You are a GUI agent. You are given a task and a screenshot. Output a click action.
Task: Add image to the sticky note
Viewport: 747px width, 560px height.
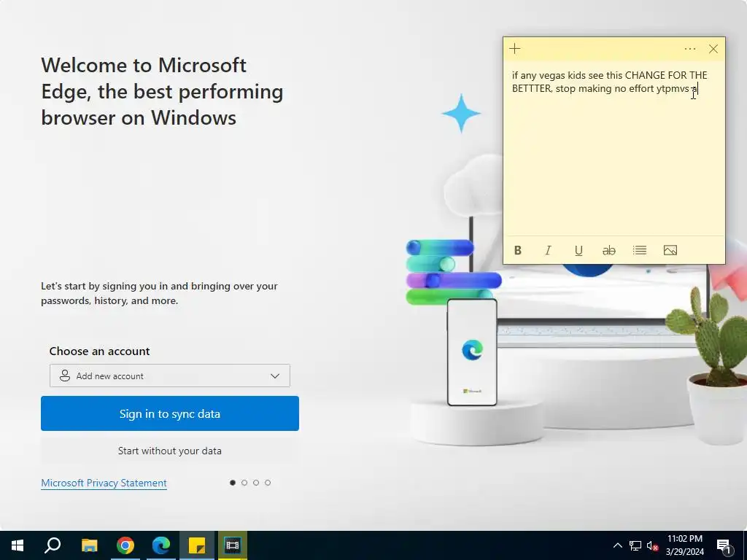(x=670, y=251)
